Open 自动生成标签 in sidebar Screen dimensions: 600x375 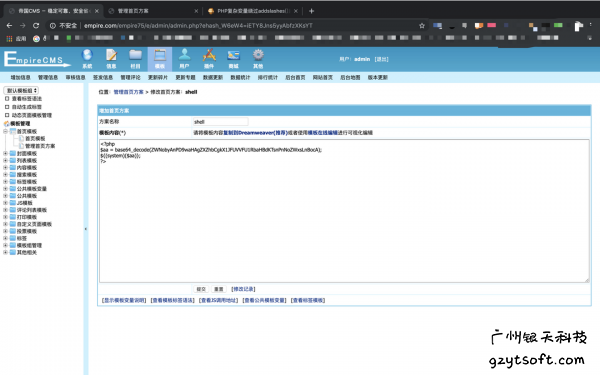pos(27,107)
